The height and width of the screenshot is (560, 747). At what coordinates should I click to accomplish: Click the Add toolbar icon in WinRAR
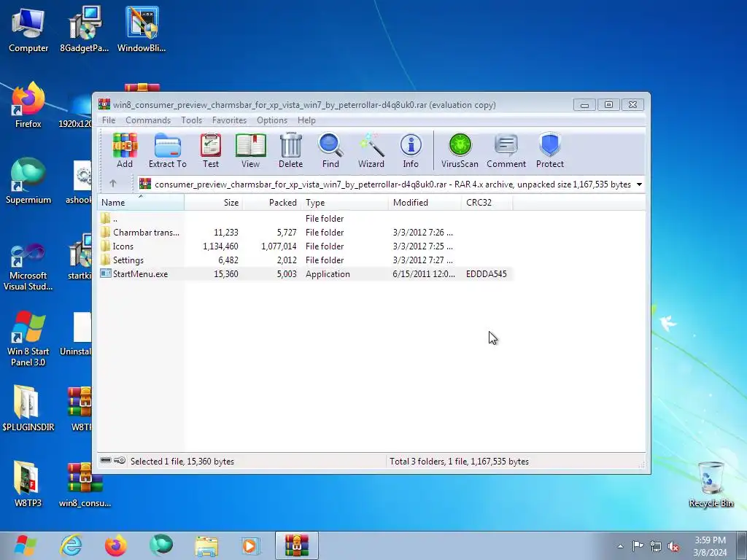click(x=125, y=150)
